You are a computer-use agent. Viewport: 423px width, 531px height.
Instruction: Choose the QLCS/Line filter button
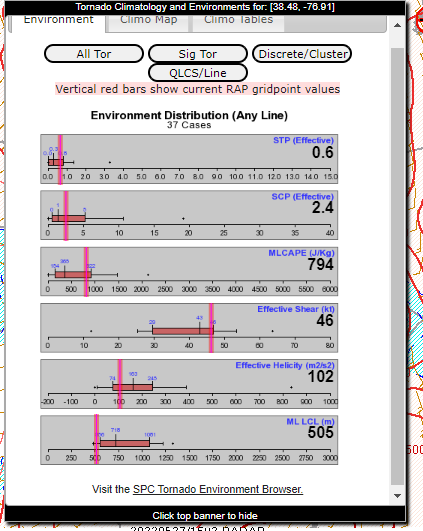(x=198, y=73)
